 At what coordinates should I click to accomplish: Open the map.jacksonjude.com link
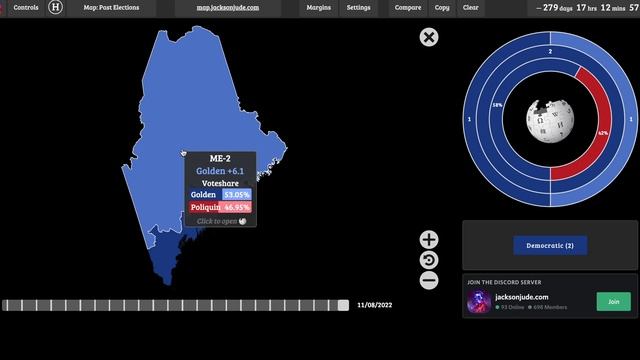click(x=228, y=8)
